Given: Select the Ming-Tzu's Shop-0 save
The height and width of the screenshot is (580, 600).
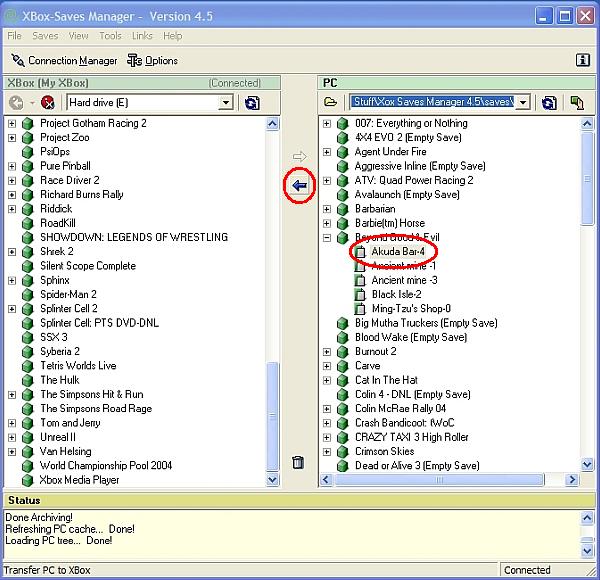Looking at the screenshot, I should pyautogui.click(x=411, y=308).
